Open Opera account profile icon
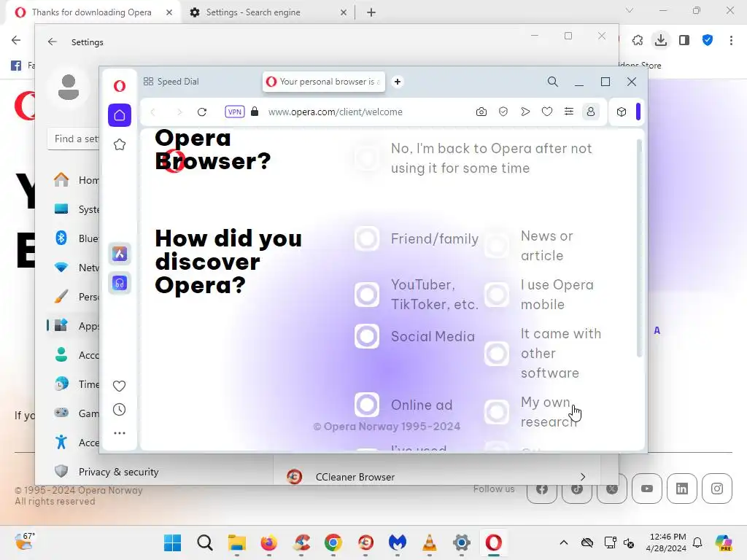Image resolution: width=747 pixels, height=560 pixels. pos(591,112)
